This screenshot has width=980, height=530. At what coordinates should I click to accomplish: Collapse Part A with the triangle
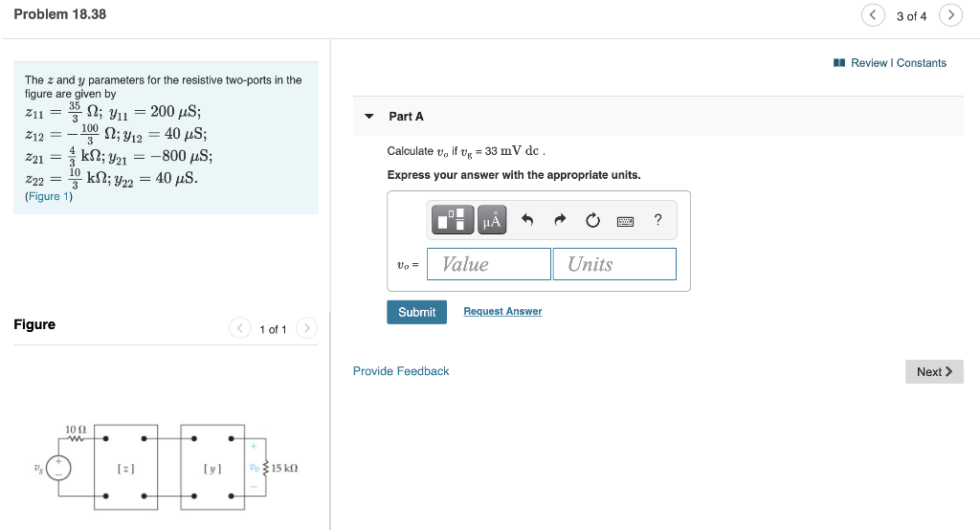(369, 117)
